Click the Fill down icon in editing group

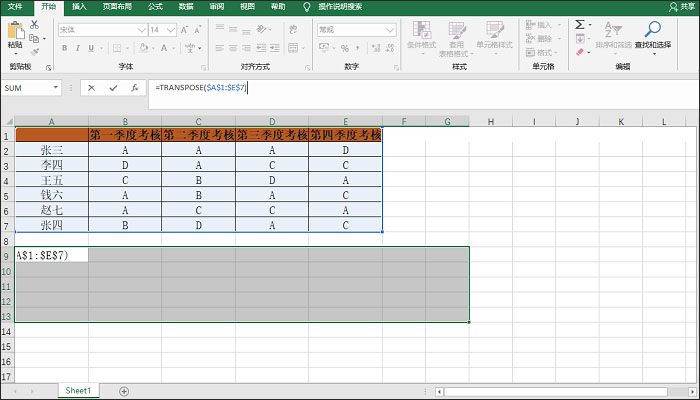[580, 38]
